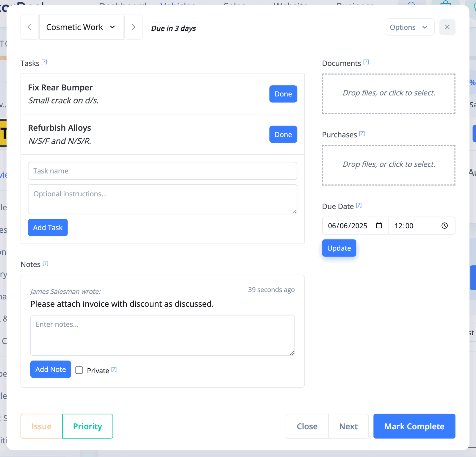Mark Fix Rear Bumper task as Done
Image resolution: width=476 pixels, height=457 pixels.
tap(283, 94)
